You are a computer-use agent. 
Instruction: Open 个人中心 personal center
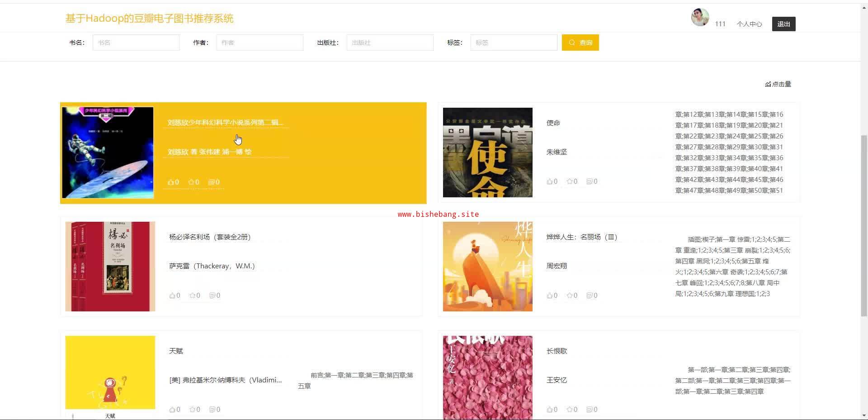749,24
